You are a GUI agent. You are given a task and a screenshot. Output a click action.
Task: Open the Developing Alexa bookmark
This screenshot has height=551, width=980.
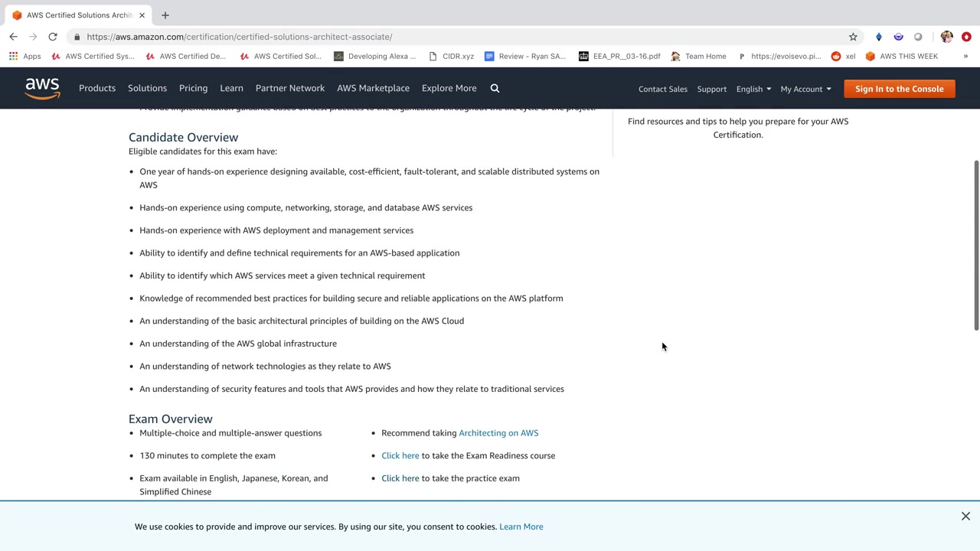coord(375,56)
